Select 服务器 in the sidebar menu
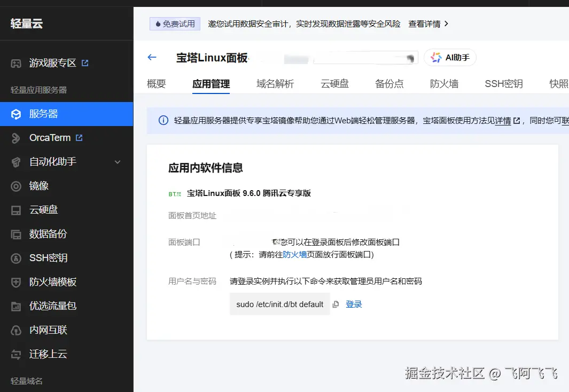 66,114
